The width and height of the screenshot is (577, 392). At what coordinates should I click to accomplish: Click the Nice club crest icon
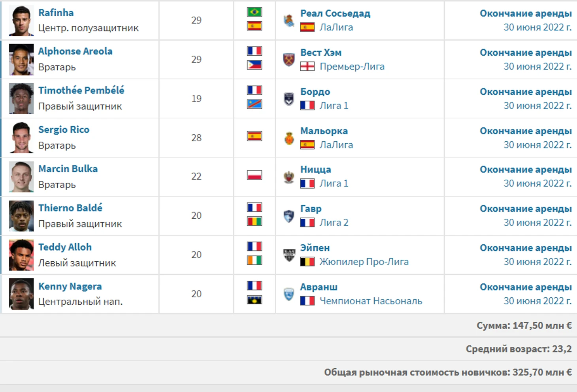pos(289,176)
